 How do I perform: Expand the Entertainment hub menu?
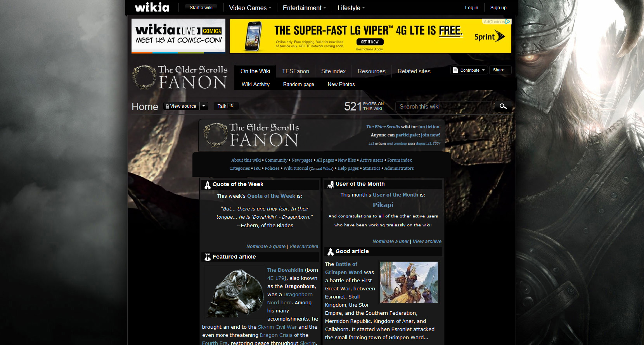point(305,8)
